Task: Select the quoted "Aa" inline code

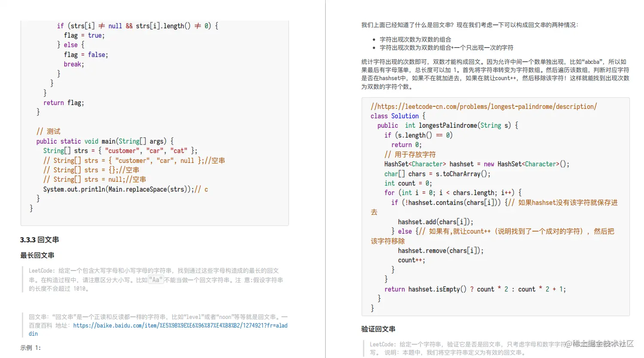Action: [x=155, y=280]
